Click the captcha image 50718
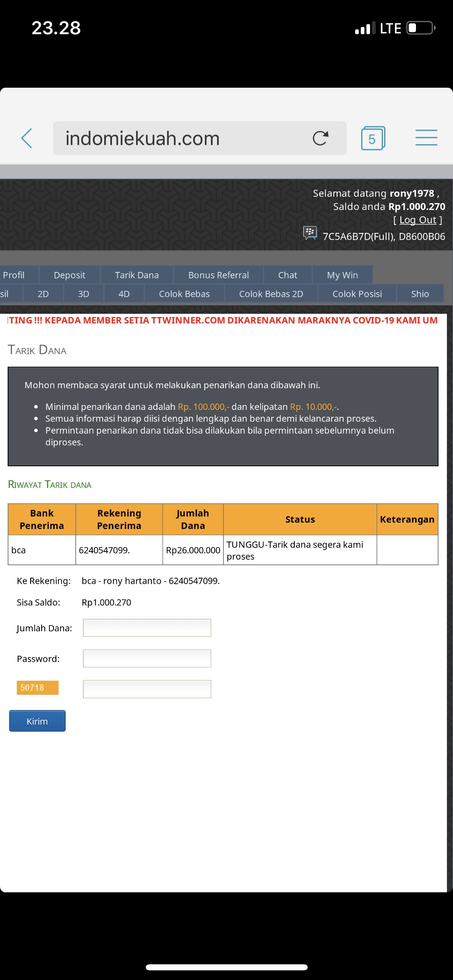This screenshot has height=980, width=453. [37, 688]
